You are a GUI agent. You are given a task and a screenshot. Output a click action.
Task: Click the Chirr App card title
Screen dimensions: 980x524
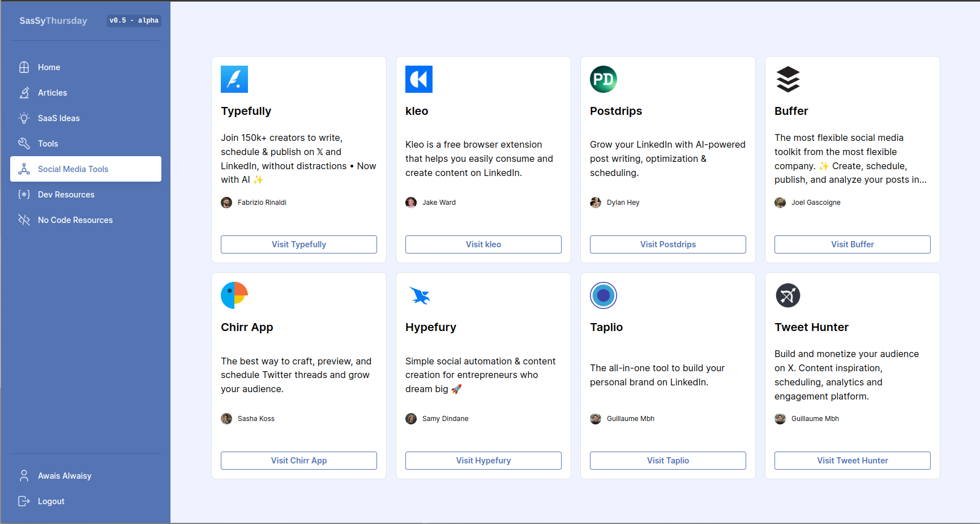[247, 327]
